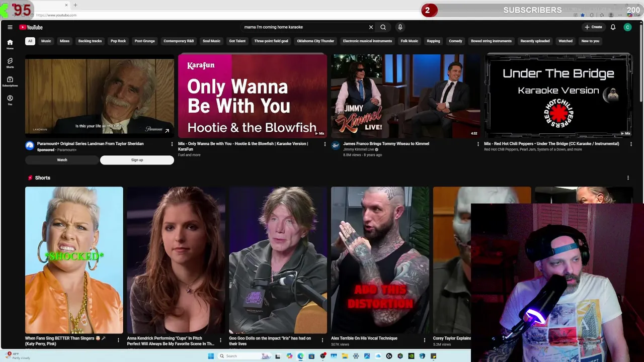The height and width of the screenshot is (362, 644).
Task: Select the All filter chip
Action: click(30, 41)
